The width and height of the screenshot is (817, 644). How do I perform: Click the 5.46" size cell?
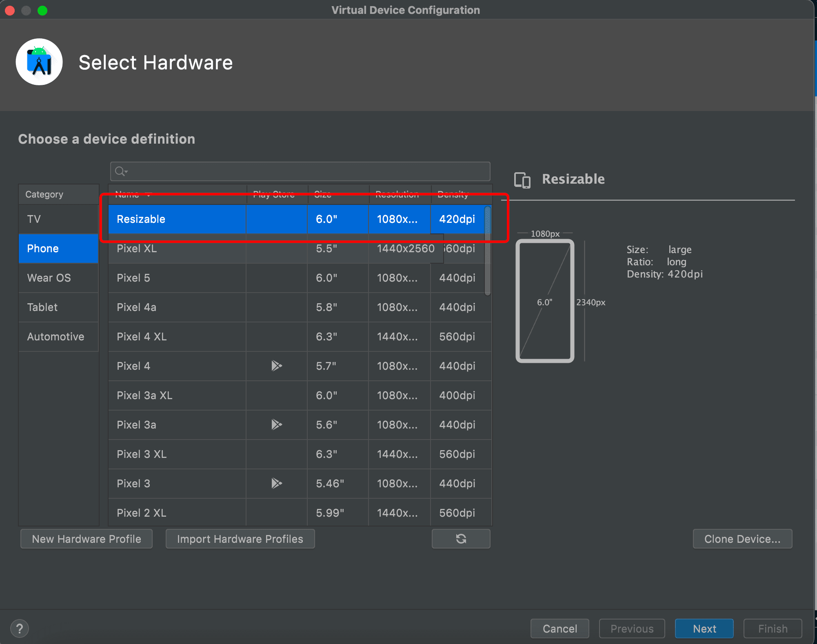338,484
